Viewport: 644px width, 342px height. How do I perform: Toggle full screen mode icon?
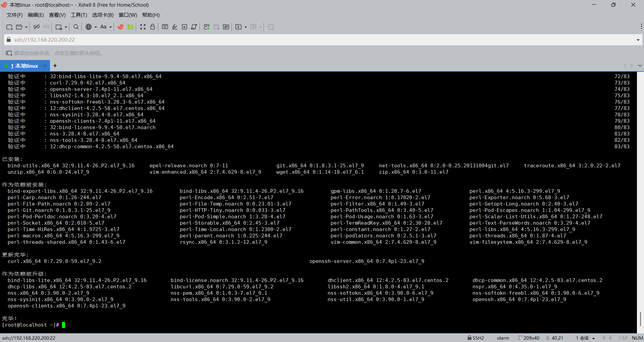(x=143, y=27)
